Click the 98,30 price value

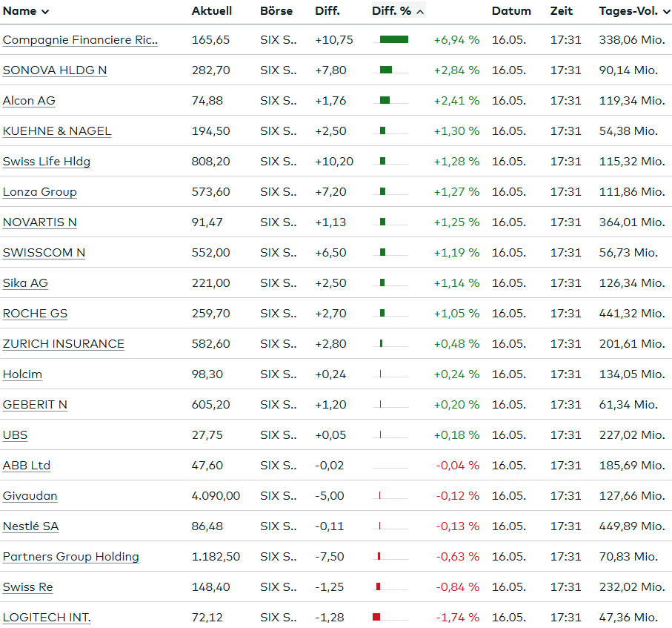[x=207, y=374]
